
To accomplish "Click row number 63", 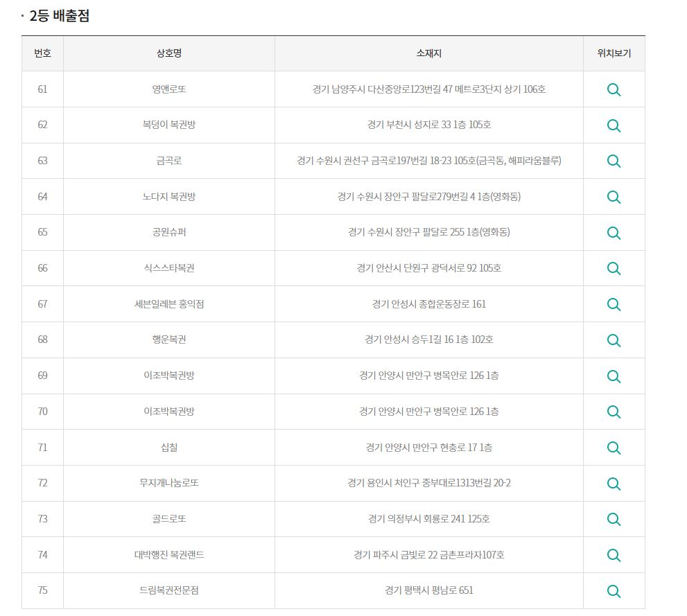I will click(42, 161).
